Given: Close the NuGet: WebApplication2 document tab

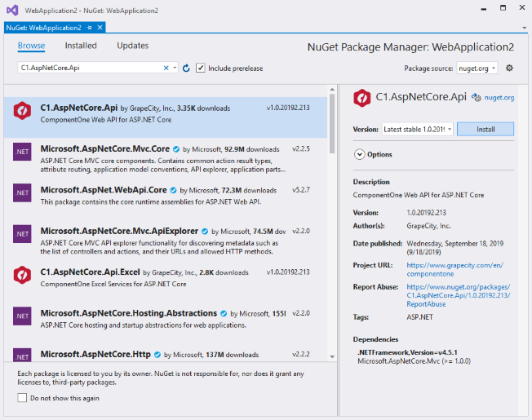Looking at the screenshot, I should [x=100, y=27].
